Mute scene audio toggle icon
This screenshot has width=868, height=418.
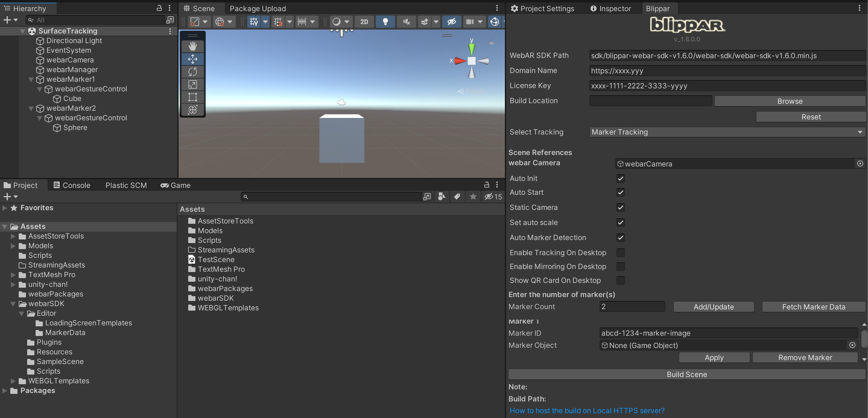[x=406, y=22]
